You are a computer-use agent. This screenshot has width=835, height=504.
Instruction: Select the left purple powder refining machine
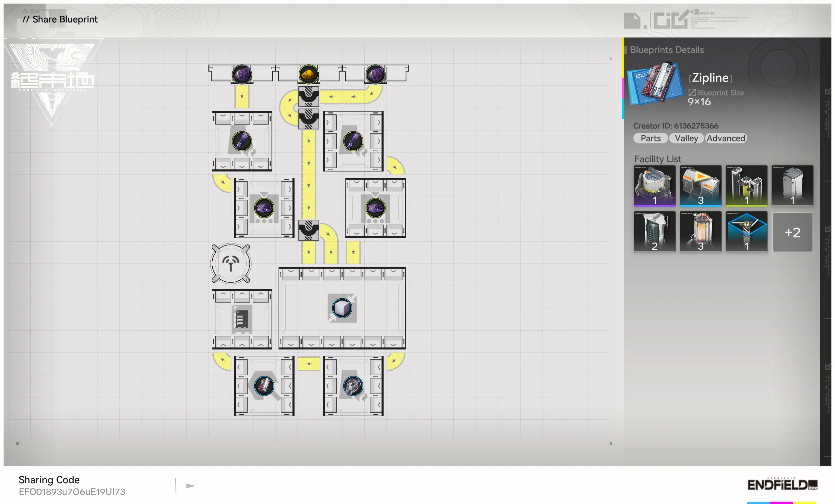[264, 208]
